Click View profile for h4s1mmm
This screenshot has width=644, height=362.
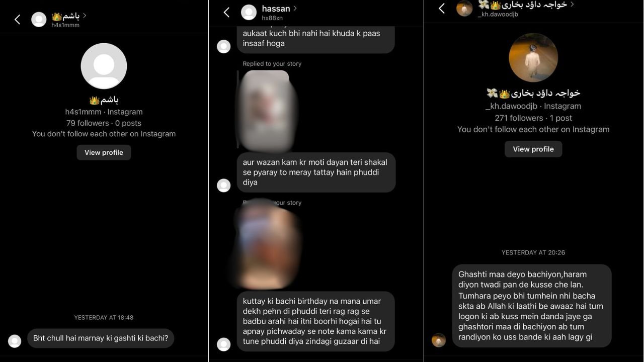(104, 152)
